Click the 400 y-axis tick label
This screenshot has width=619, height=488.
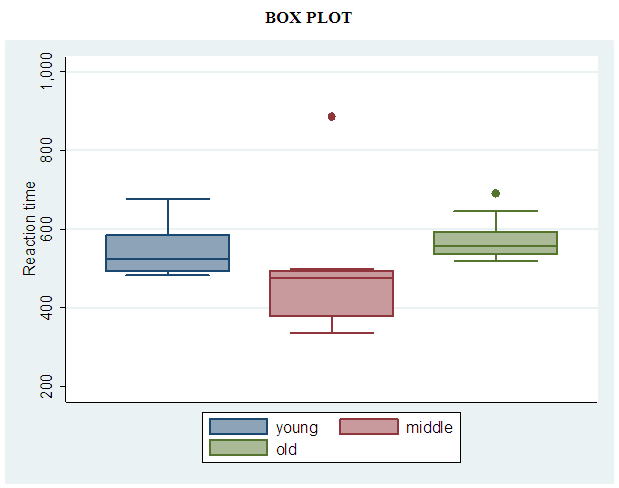click(47, 308)
